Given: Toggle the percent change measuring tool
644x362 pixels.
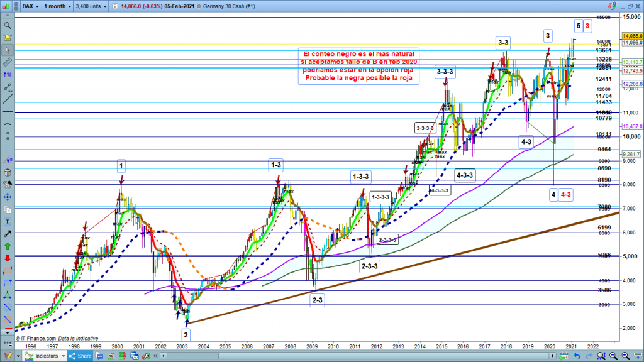Looking at the screenshot, I should tap(7, 75).
